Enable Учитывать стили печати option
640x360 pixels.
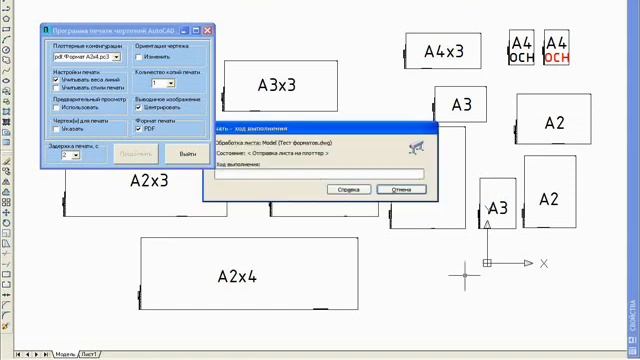click(x=56, y=88)
